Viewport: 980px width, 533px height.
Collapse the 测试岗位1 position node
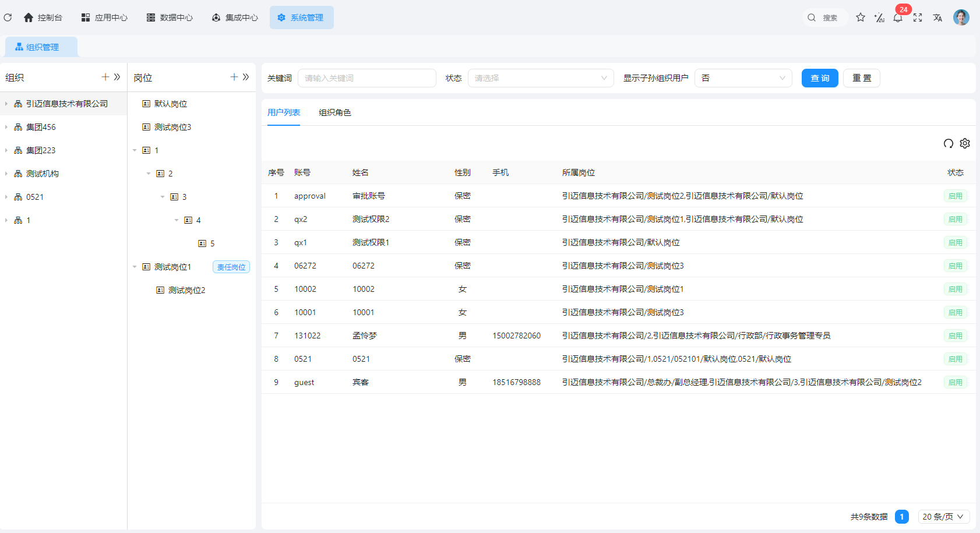point(135,267)
